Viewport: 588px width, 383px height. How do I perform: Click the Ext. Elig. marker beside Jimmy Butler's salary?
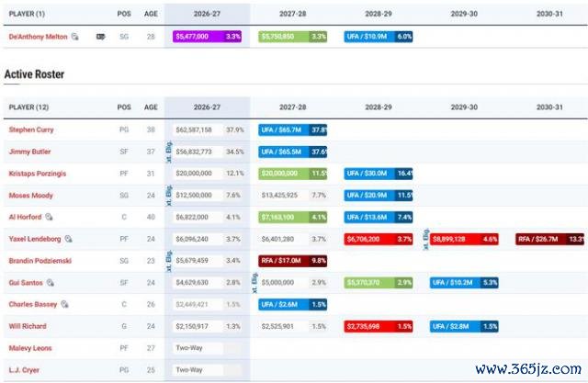pos(169,152)
